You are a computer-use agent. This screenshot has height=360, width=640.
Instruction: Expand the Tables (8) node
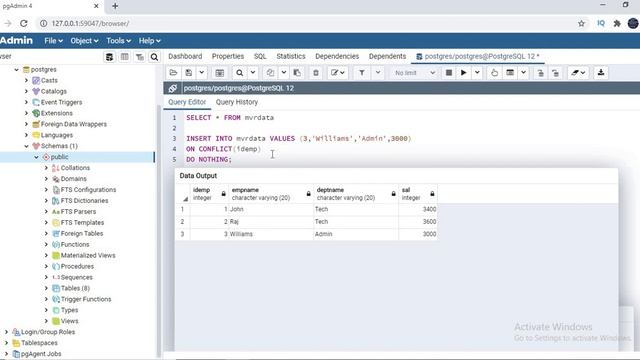pyautogui.click(x=46, y=288)
